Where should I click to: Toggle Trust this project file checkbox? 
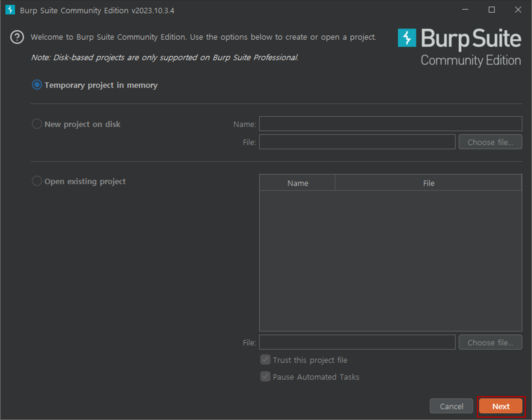tap(265, 360)
